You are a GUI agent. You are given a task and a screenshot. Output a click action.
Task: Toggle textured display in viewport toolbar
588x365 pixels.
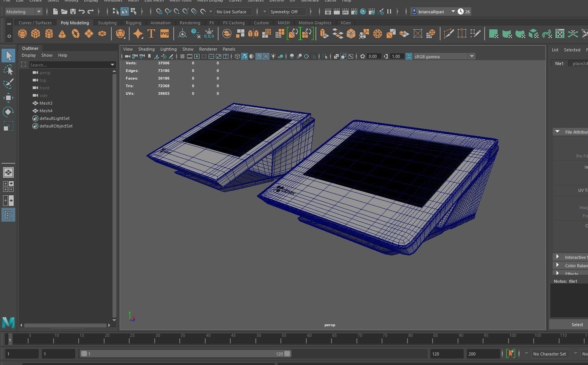point(266,56)
